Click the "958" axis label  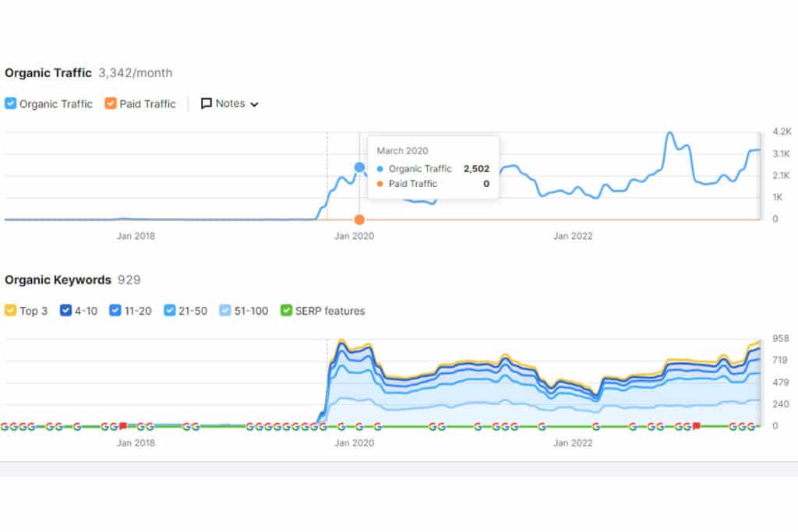(780, 338)
